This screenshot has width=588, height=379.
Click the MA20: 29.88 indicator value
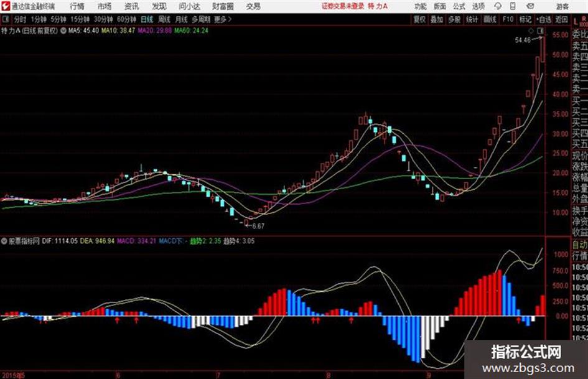[154, 30]
